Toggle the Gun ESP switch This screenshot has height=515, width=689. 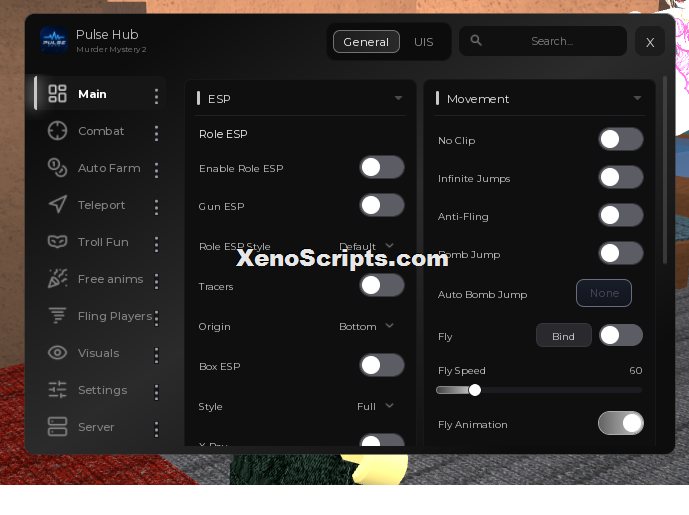coord(382,205)
